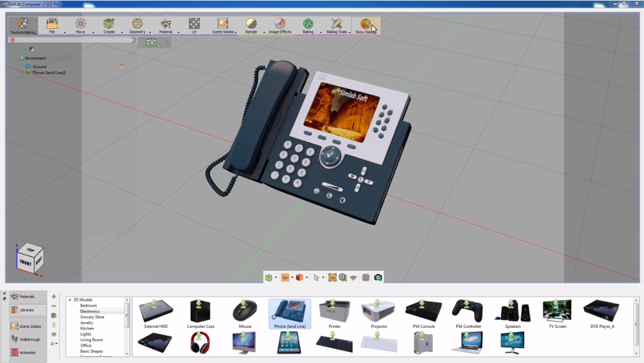Click the Scene States toolbar icon

(223, 23)
